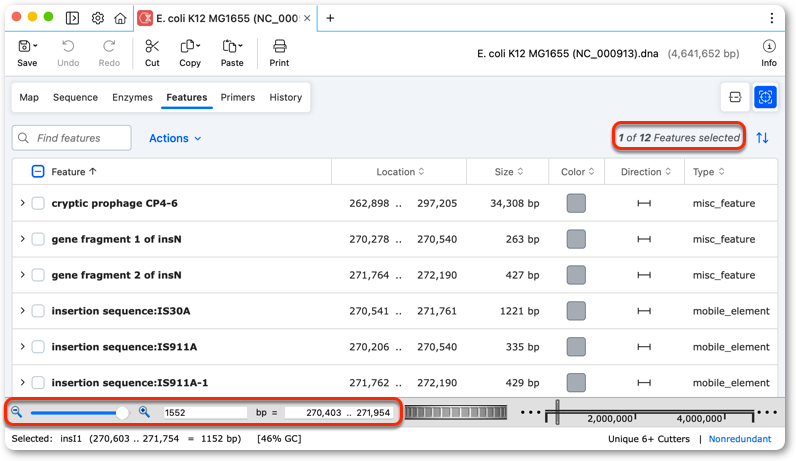Go to home icon
The image size is (796, 461).
[x=120, y=18]
